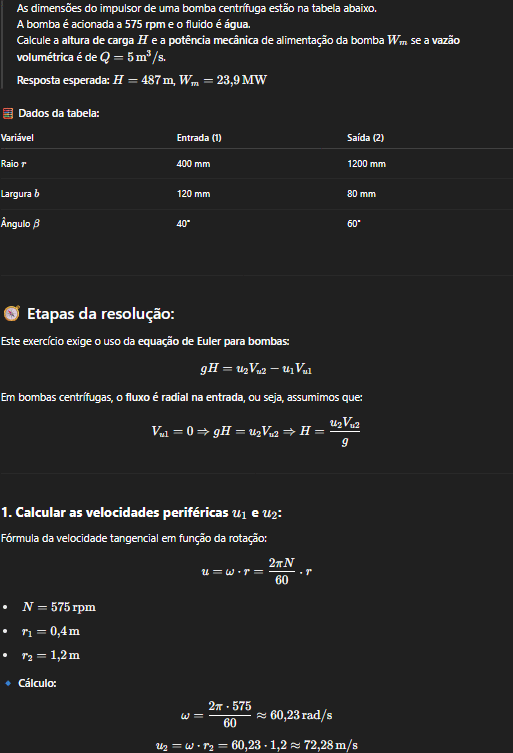This screenshot has width=513, height=753.
Task: Click the Resposta esperada line with H = 487 m
Action: [x=142, y=80]
